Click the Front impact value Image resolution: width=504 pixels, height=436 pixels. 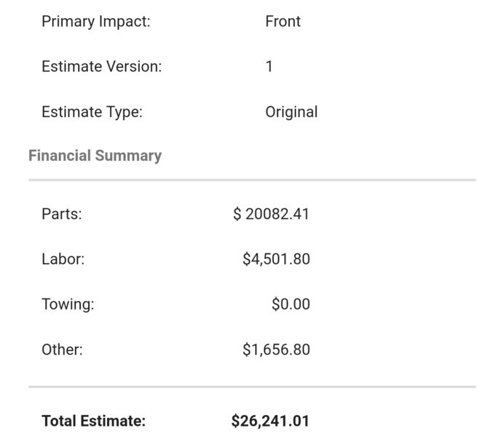283,22
